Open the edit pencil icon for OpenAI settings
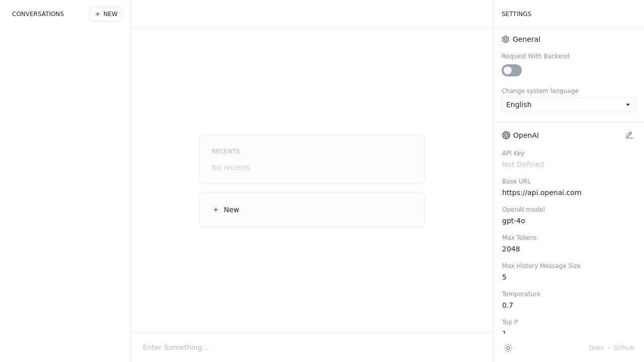The image size is (644, 362). (x=629, y=135)
